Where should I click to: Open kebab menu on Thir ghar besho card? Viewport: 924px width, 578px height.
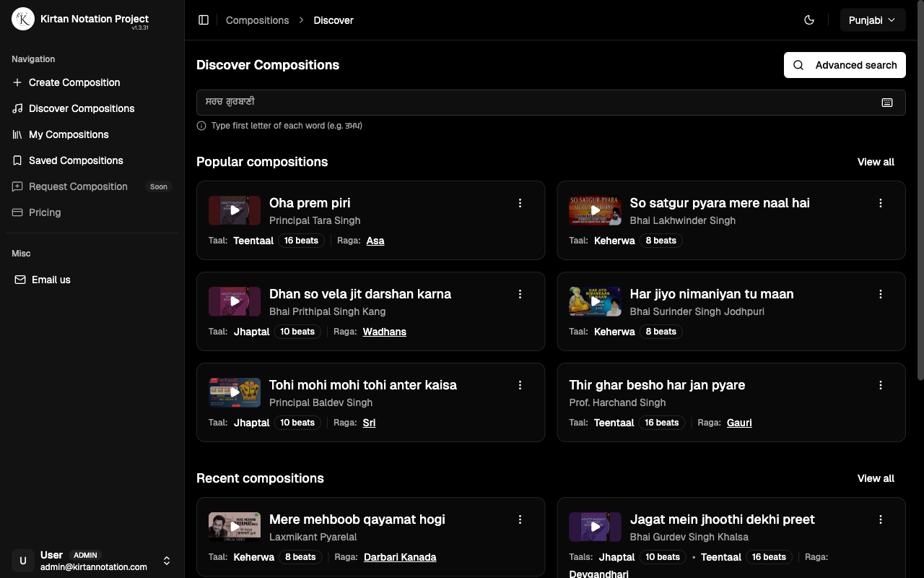(x=881, y=385)
